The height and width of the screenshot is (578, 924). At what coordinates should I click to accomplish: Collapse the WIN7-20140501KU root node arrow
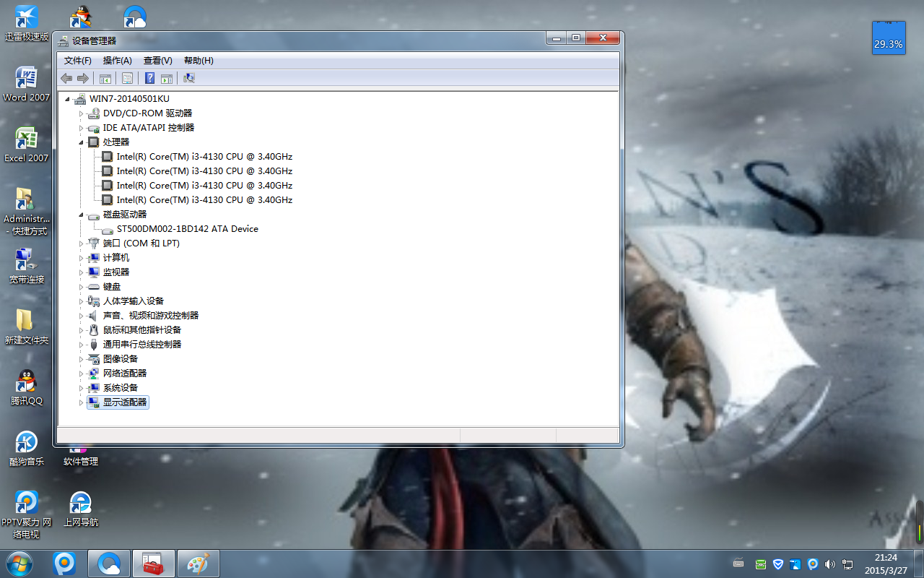pyautogui.click(x=68, y=99)
